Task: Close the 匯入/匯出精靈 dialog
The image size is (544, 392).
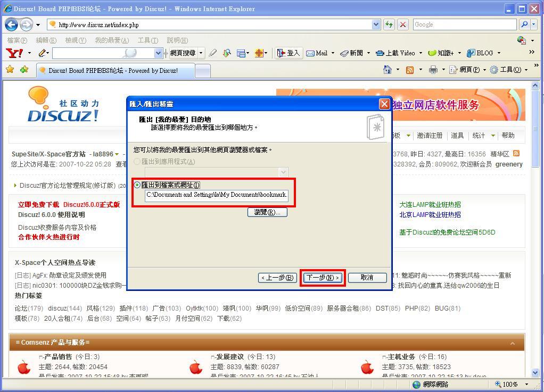Action: coord(384,104)
